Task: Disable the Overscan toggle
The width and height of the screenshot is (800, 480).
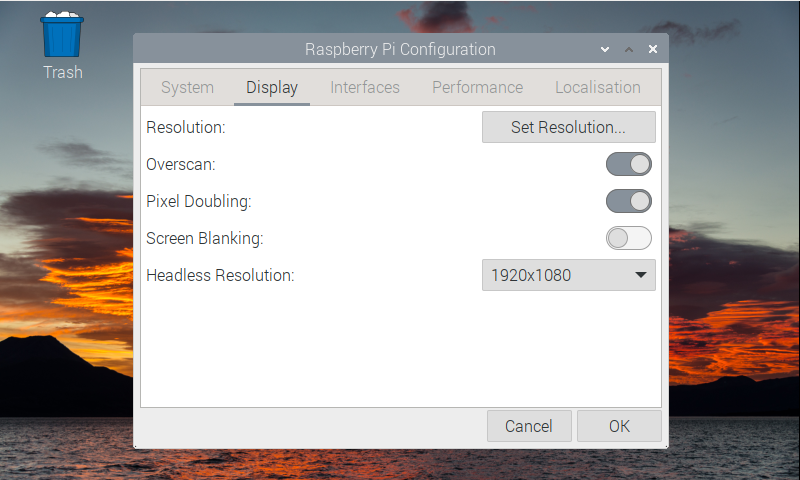Action: pyautogui.click(x=629, y=164)
